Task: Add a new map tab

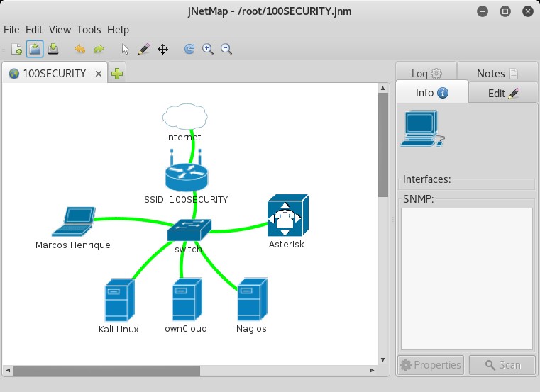Action: [117, 73]
